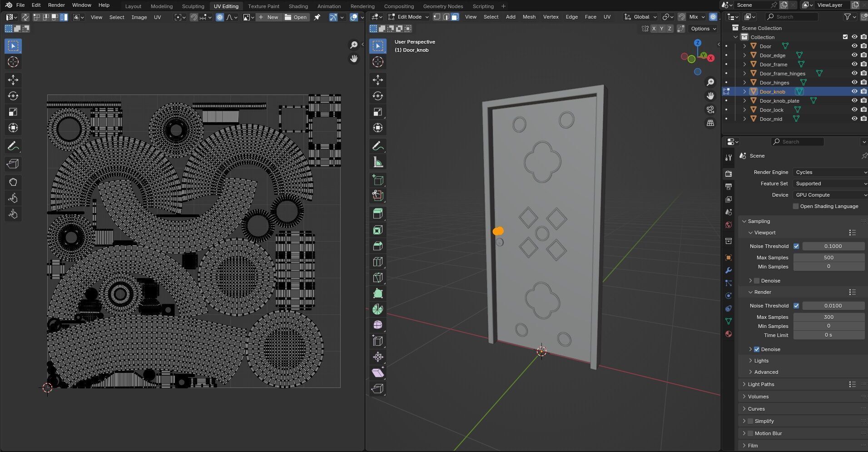Expand the Door_hinges tree item
The image size is (868, 452).
click(x=744, y=83)
